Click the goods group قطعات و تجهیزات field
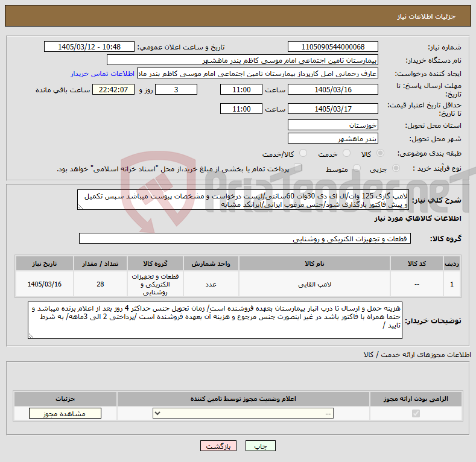This screenshot has width=476, height=462. [245, 238]
